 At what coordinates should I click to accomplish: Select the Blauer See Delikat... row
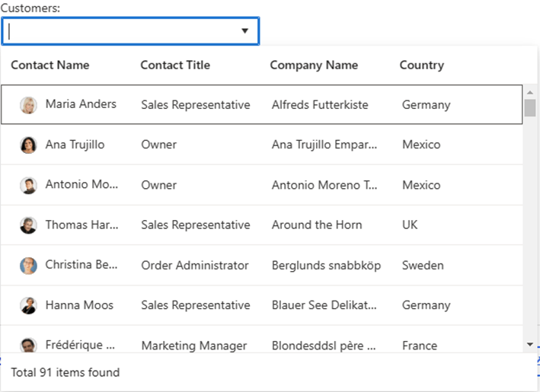point(262,305)
